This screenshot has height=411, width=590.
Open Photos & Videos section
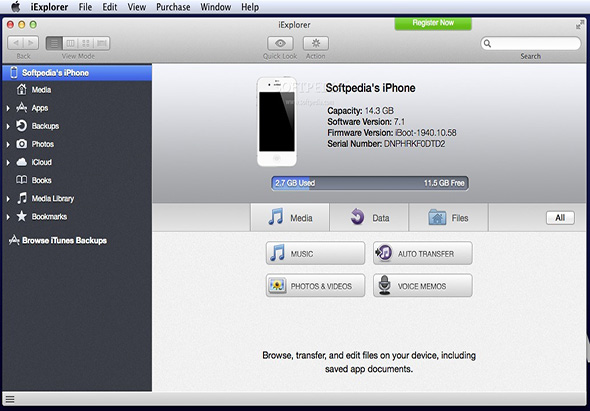click(x=315, y=286)
